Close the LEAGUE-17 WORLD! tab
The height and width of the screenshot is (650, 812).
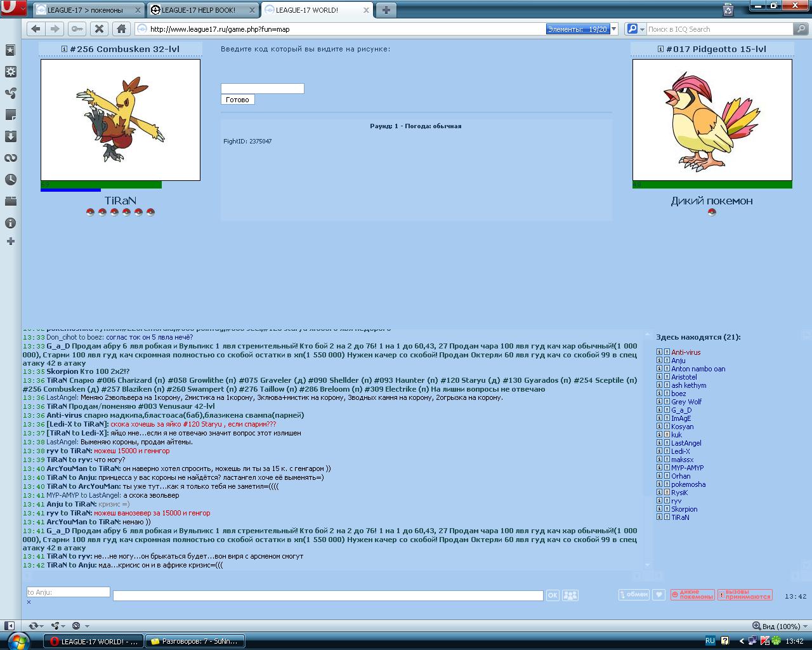point(366,10)
